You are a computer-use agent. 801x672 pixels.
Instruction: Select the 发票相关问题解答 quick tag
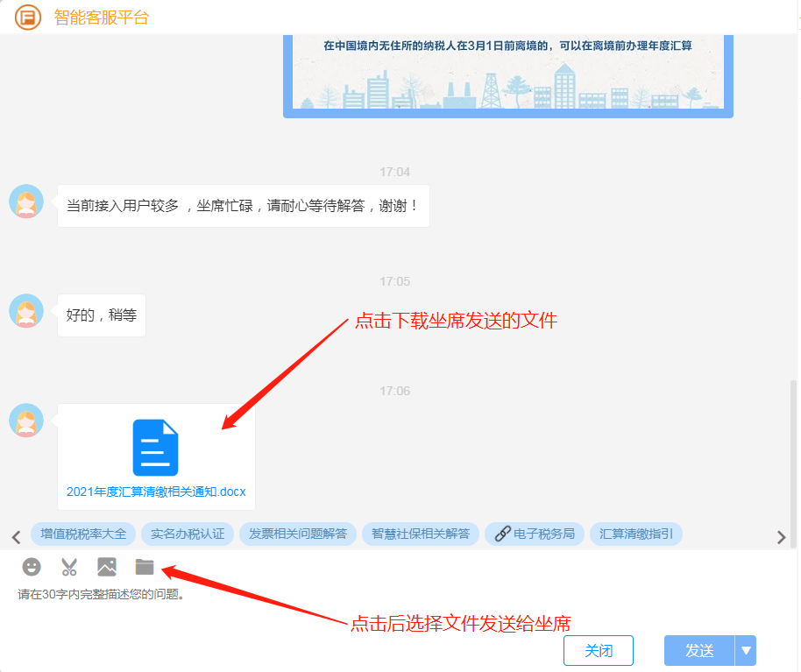(x=298, y=534)
